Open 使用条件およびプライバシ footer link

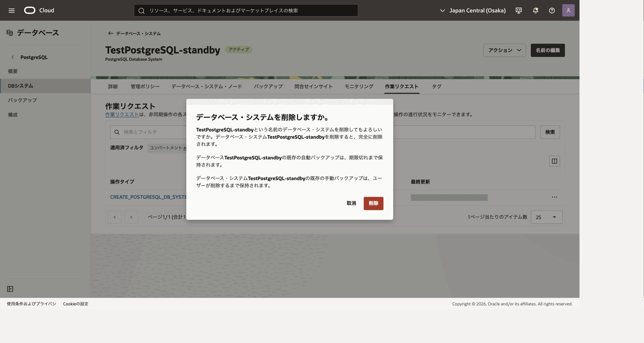[31, 304]
